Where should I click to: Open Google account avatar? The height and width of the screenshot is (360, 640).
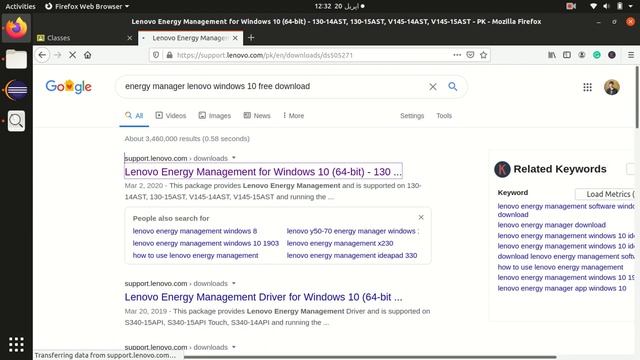[611, 87]
